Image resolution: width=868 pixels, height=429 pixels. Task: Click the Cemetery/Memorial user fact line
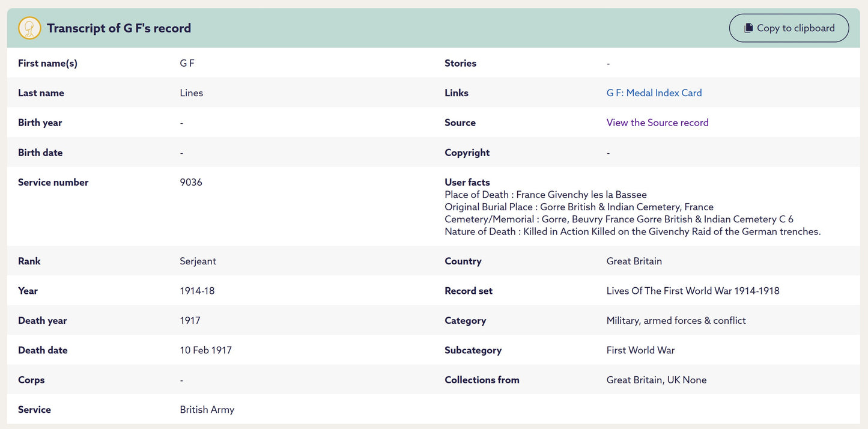pos(619,219)
